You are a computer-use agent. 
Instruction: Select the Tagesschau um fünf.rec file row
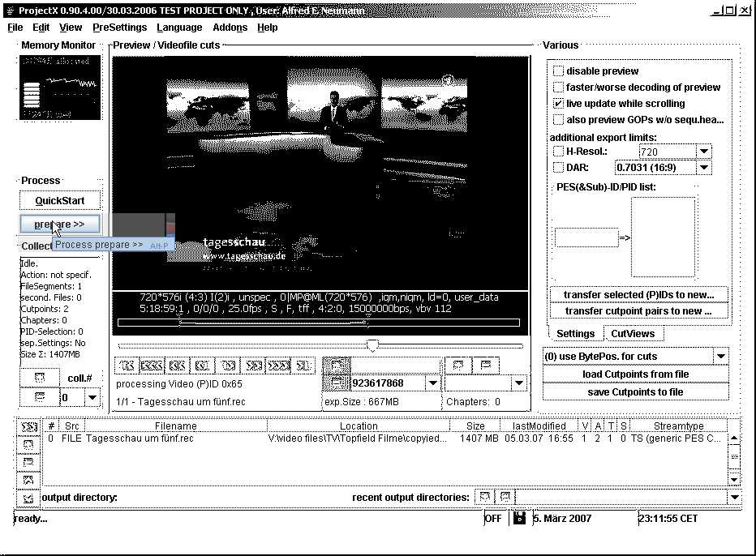(x=140, y=438)
